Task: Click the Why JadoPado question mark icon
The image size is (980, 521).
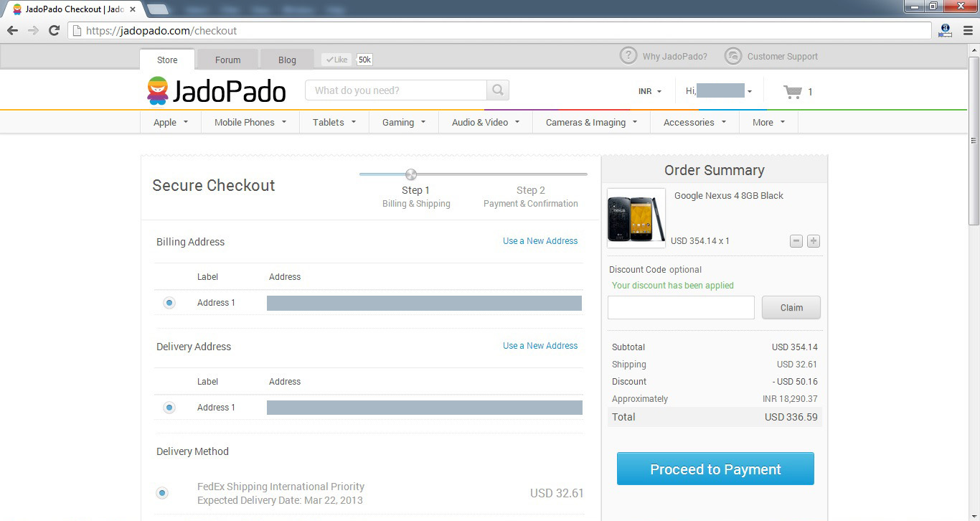Action: point(628,56)
